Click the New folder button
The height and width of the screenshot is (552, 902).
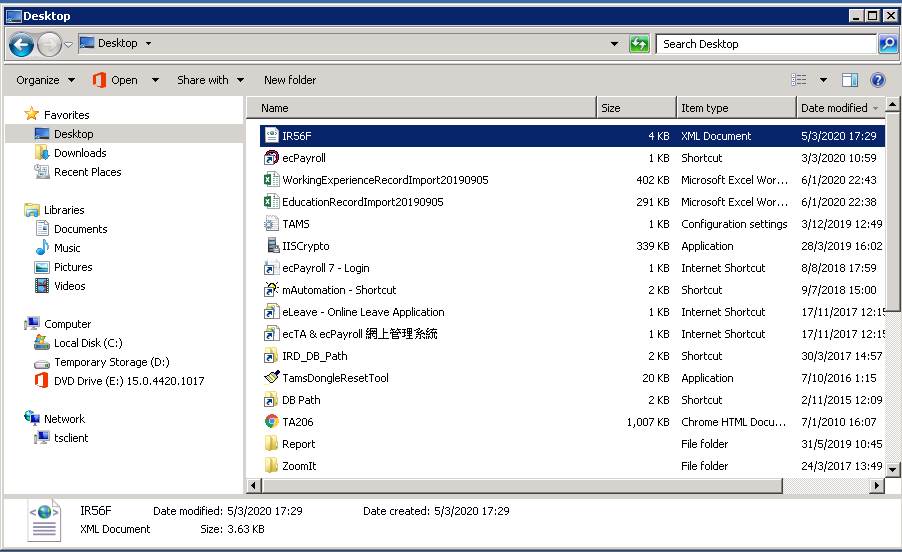point(290,80)
